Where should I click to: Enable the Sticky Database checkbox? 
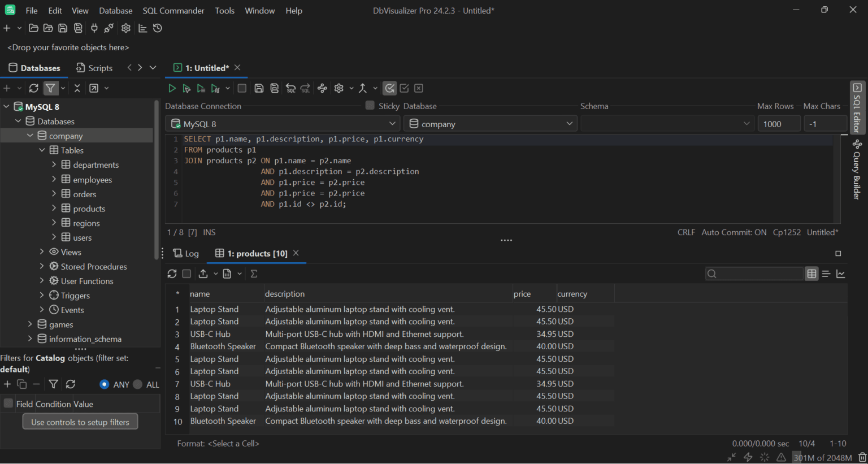[x=369, y=105]
